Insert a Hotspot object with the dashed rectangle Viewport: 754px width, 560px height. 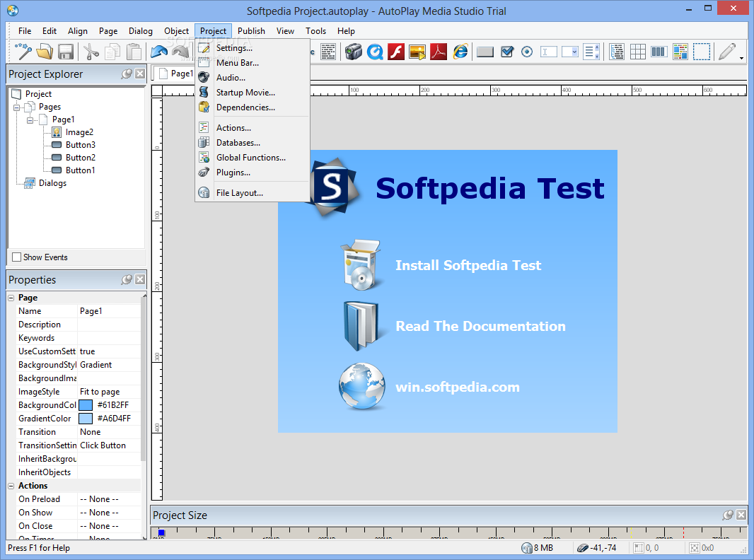[x=702, y=52]
